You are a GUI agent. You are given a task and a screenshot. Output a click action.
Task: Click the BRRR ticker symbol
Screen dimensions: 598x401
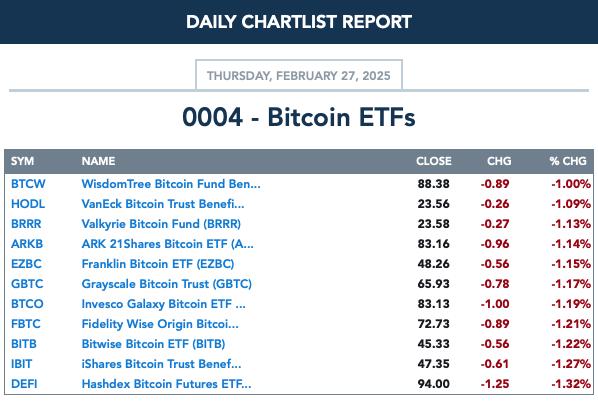[x=26, y=224]
